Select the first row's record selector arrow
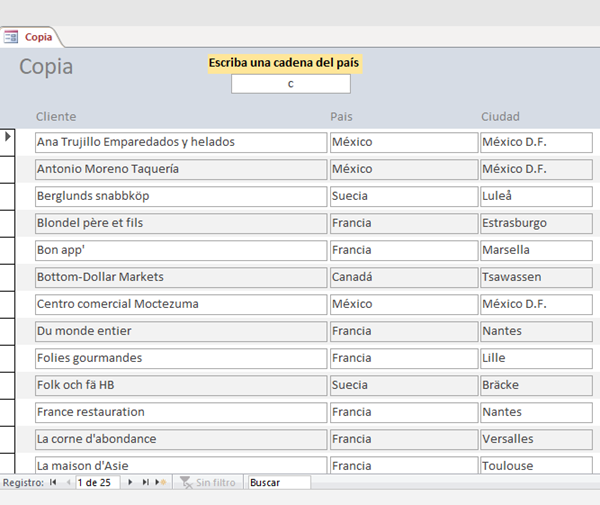 pos(8,137)
